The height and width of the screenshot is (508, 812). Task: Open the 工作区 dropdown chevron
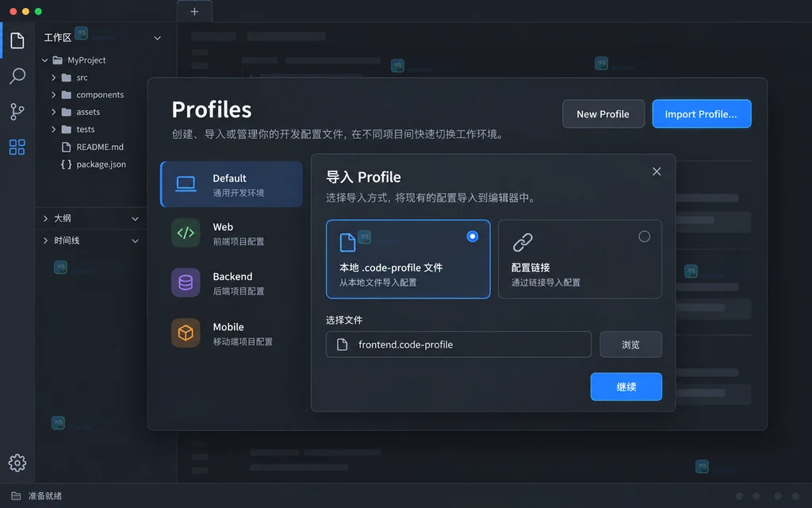pyautogui.click(x=158, y=38)
